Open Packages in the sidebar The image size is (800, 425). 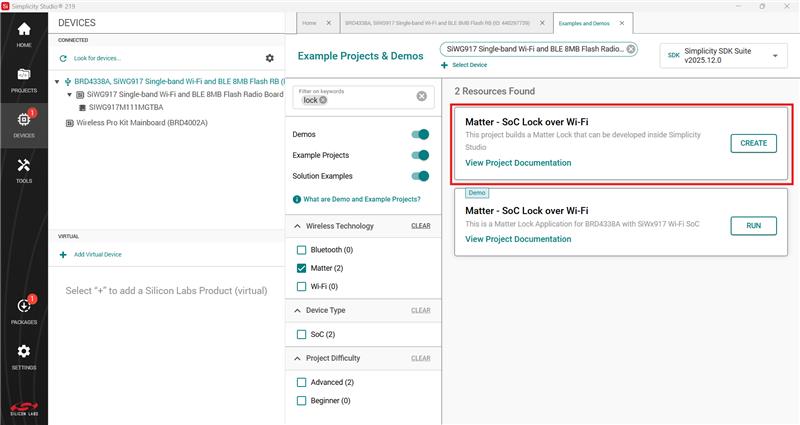coord(24,311)
